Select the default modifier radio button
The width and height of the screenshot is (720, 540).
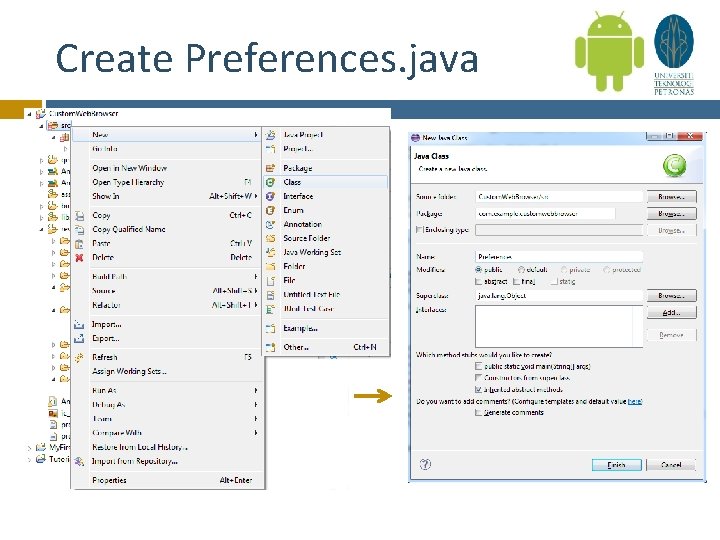pos(521,270)
